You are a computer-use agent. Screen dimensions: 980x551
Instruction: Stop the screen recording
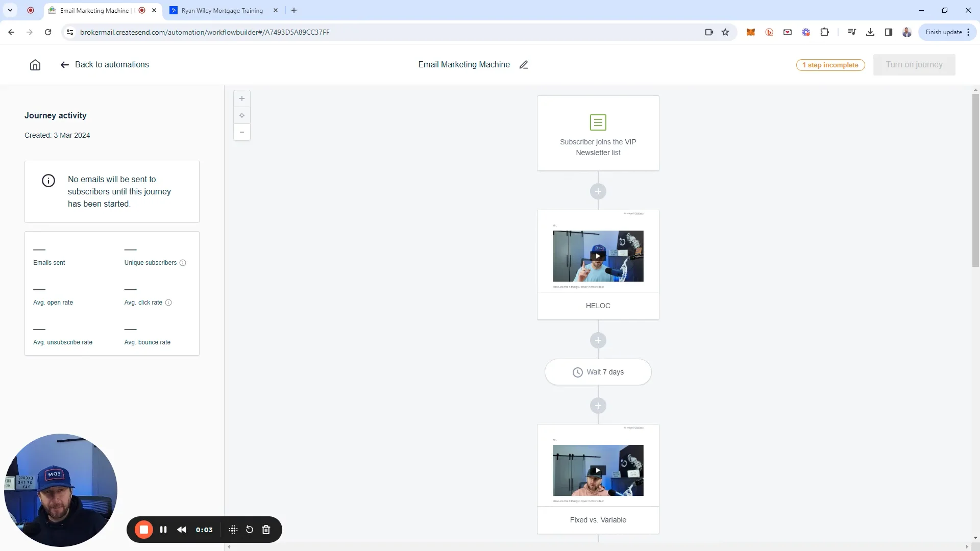click(144, 530)
